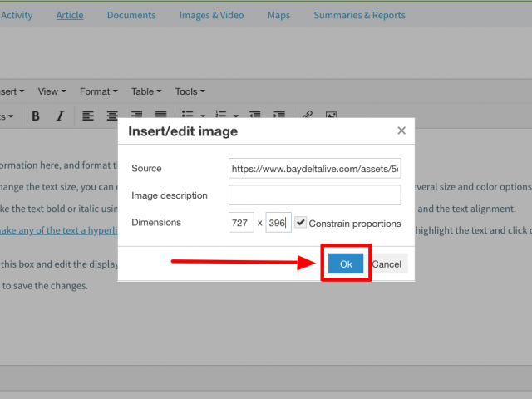This screenshot has width=532, height=399.
Task: Center align the text
Action: (112, 116)
